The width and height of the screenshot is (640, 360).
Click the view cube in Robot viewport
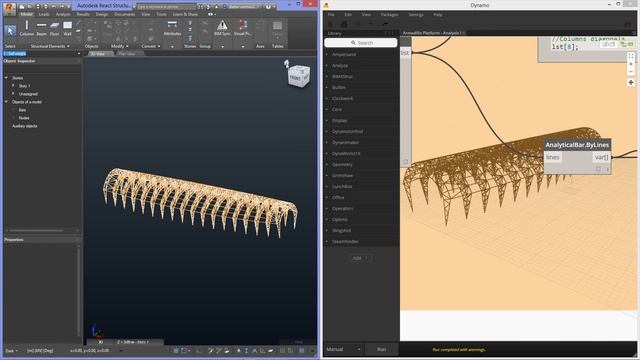pos(298,75)
